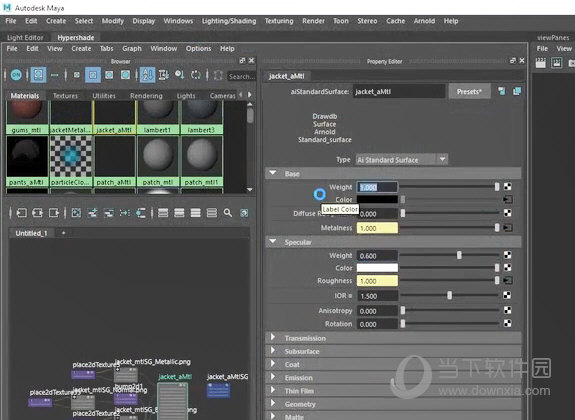The height and width of the screenshot is (420, 575).
Task: Set Browser swatches to extra large icons
Action: tap(125, 75)
